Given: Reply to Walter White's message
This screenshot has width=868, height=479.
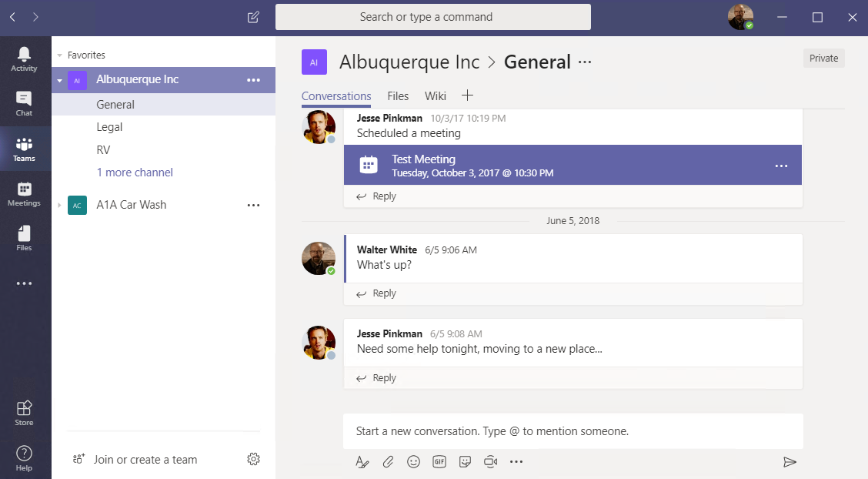Looking at the screenshot, I should coord(376,293).
